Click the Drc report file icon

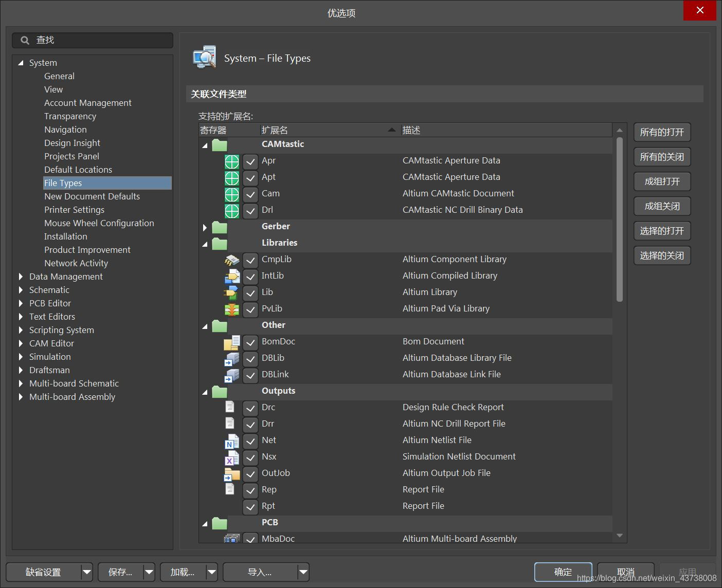point(230,407)
